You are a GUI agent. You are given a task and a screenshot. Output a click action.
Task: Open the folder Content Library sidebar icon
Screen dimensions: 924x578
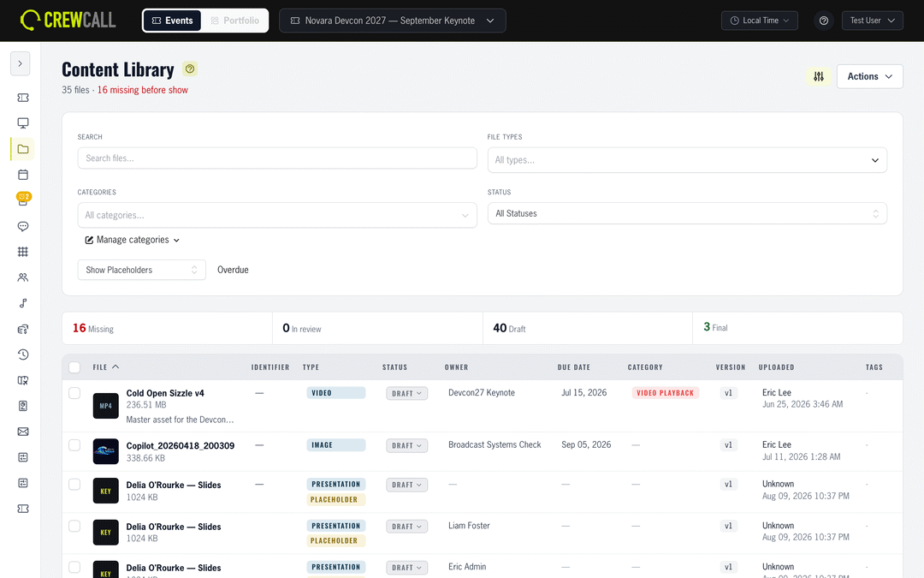tap(23, 149)
